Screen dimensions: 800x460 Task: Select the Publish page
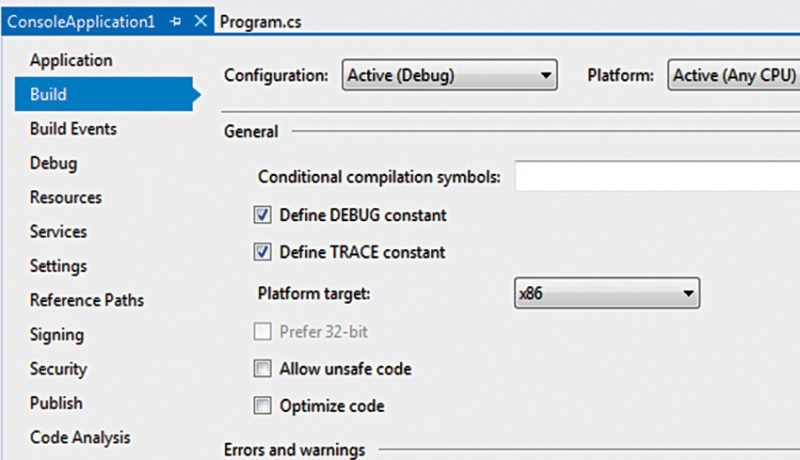(56, 403)
